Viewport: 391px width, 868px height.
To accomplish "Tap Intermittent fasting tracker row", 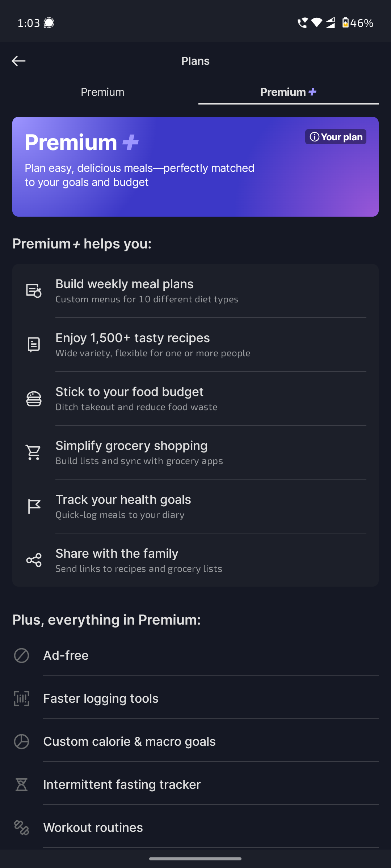I will [122, 784].
